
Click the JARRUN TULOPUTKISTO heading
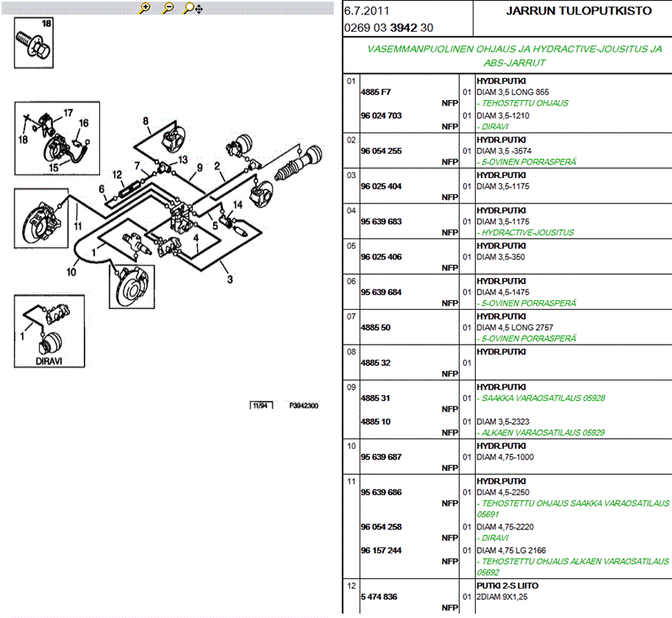(x=578, y=11)
